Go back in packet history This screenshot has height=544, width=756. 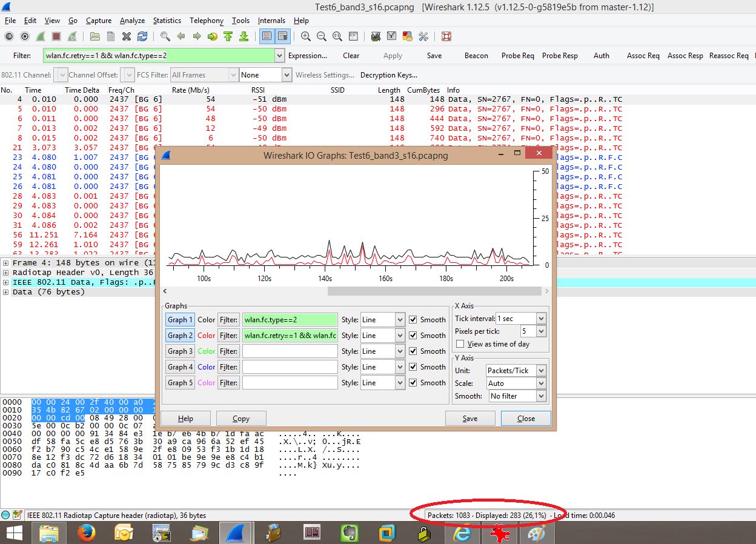tap(181, 36)
